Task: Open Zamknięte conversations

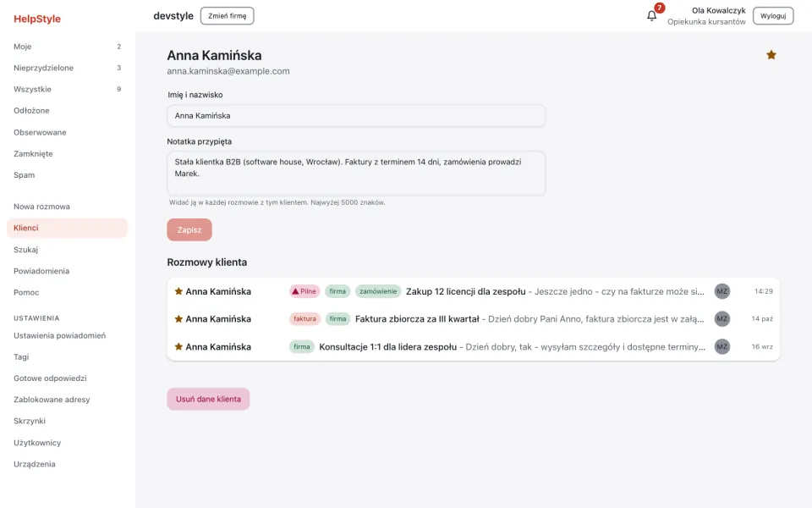Action: [68, 153]
